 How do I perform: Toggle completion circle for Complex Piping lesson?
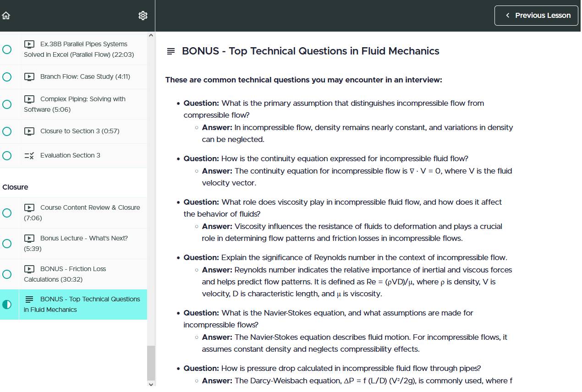point(7,104)
